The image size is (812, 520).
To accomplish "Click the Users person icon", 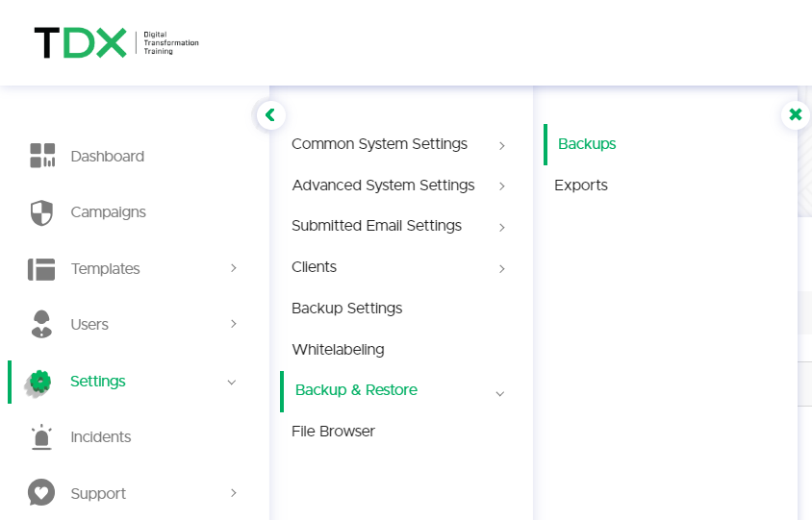I will click(41, 325).
